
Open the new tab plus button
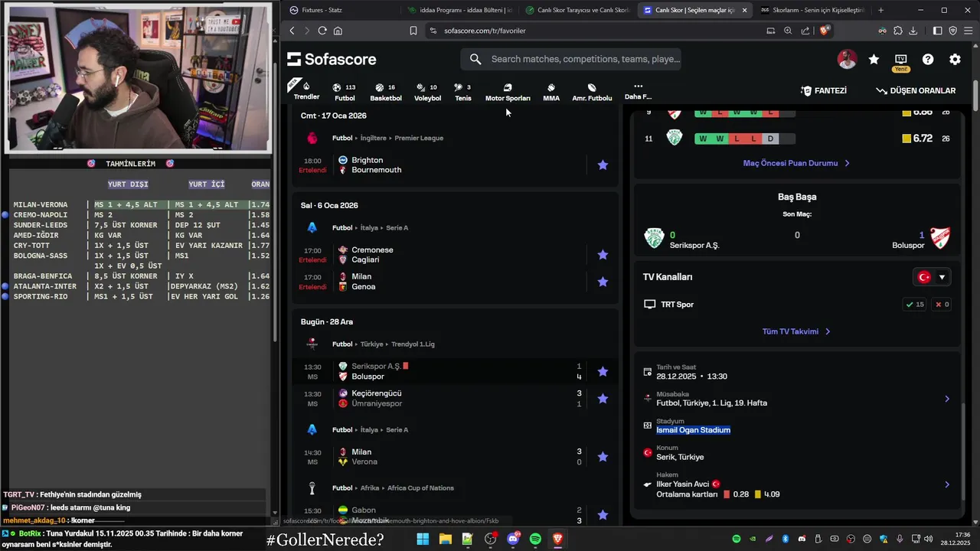[880, 10]
